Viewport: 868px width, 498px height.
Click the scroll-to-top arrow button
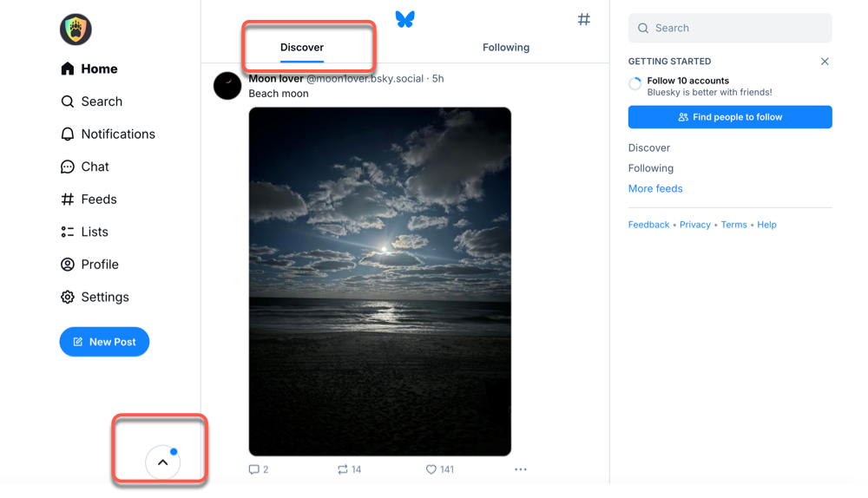[x=162, y=462]
